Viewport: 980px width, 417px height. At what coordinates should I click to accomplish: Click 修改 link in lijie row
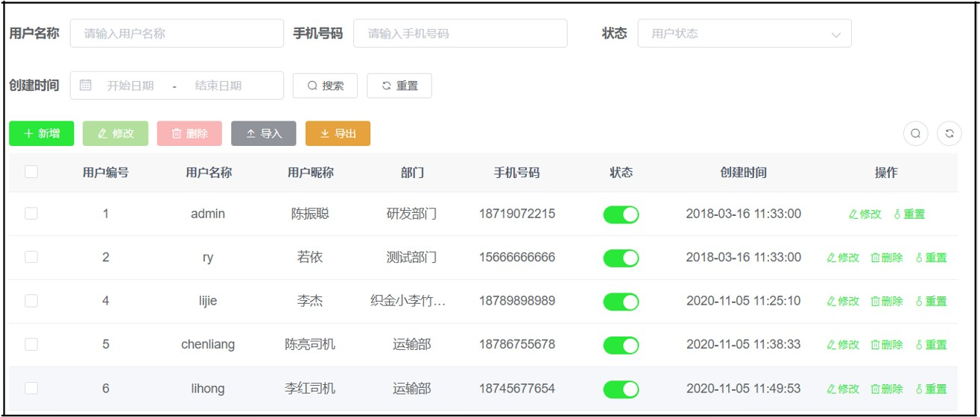click(x=843, y=302)
